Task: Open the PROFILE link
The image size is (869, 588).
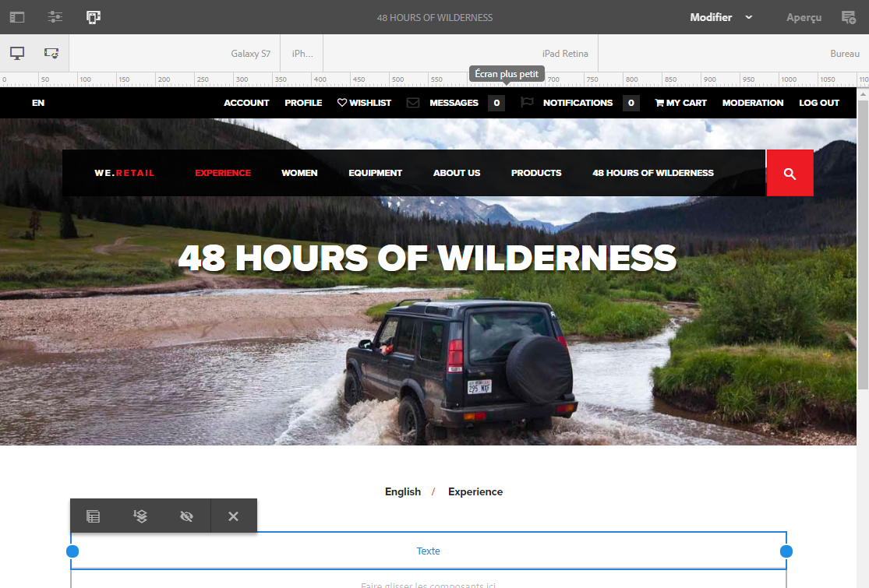Action: pyautogui.click(x=303, y=103)
